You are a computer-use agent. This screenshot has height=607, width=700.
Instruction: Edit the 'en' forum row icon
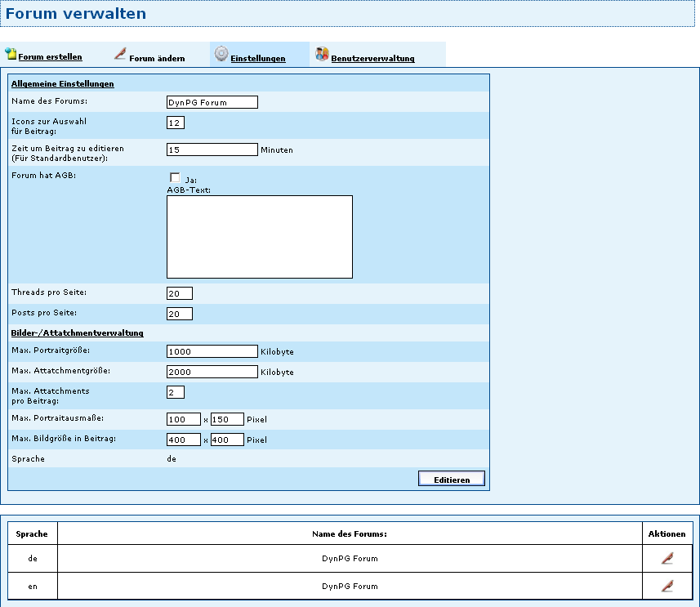click(667, 587)
